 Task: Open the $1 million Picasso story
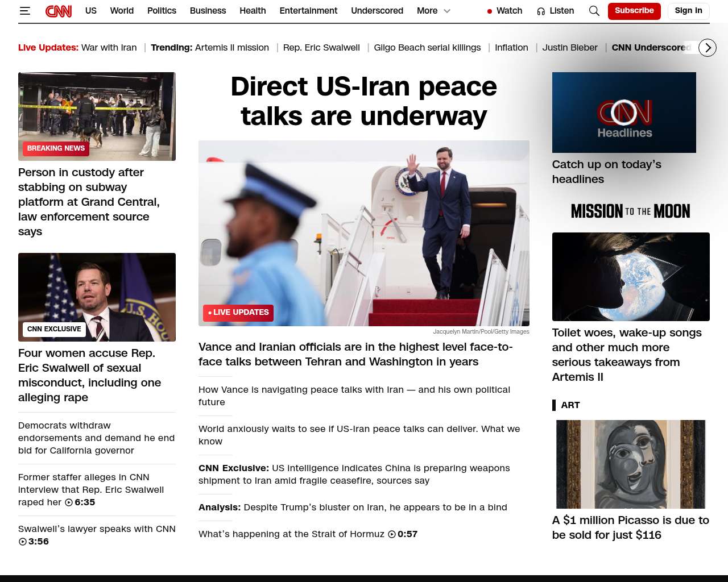click(x=631, y=527)
